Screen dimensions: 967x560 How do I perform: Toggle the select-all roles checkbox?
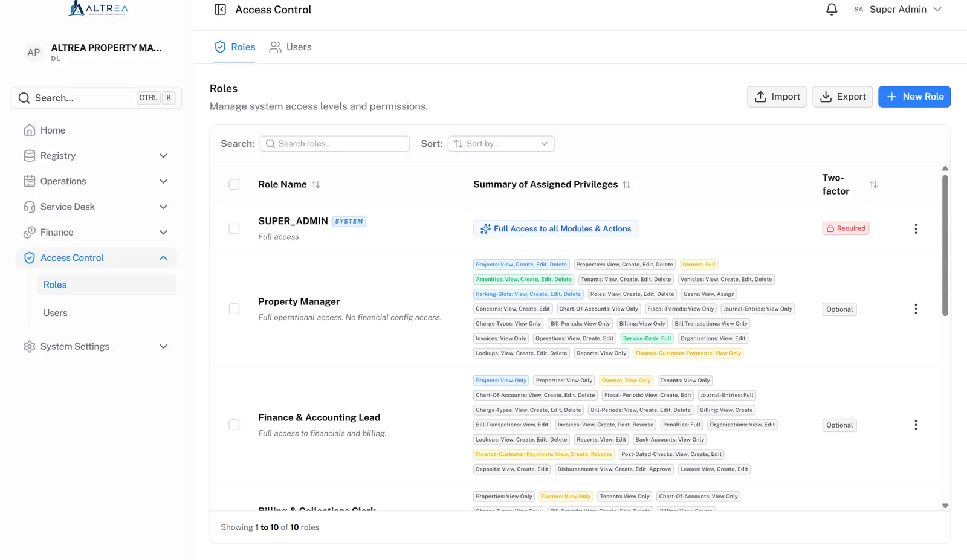(234, 184)
